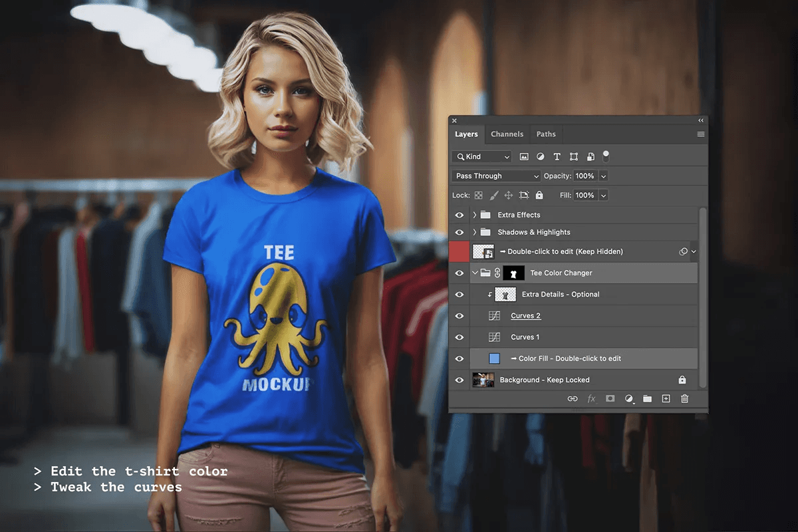Open the new adjustment layer icon
Image resolution: width=798 pixels, height=532 pixels.
pyautogui.click(x=629, y=399)
